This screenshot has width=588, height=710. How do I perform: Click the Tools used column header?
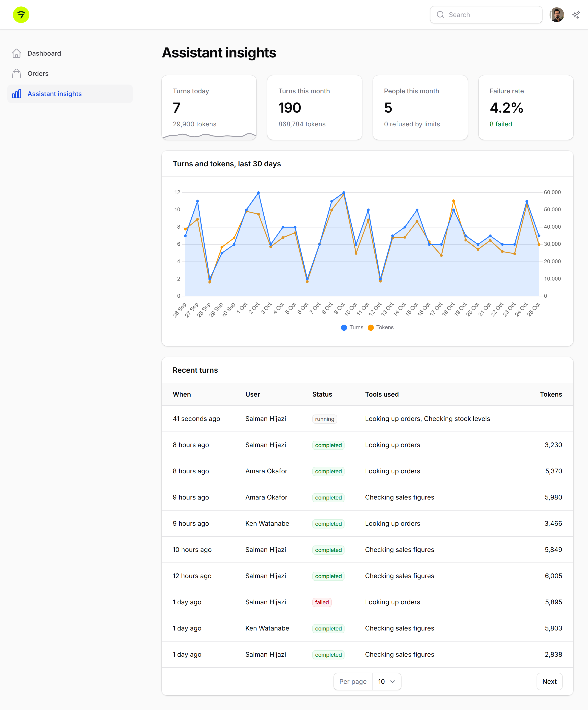pos(382,394)
